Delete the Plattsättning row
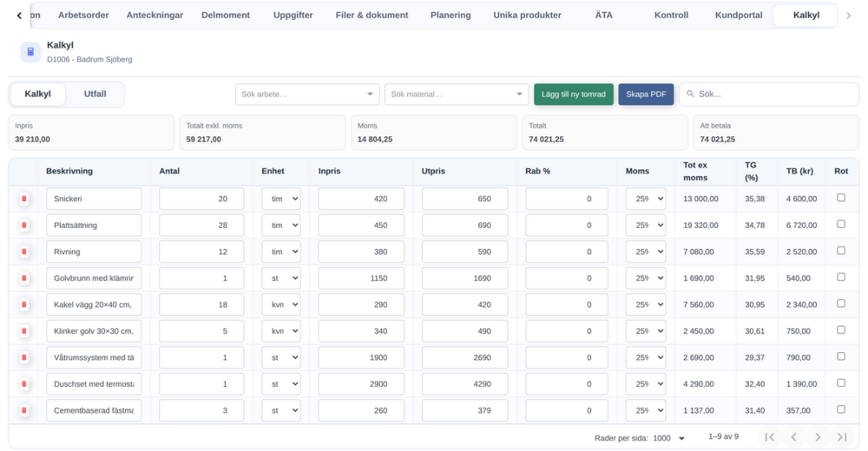 point(23,225)
